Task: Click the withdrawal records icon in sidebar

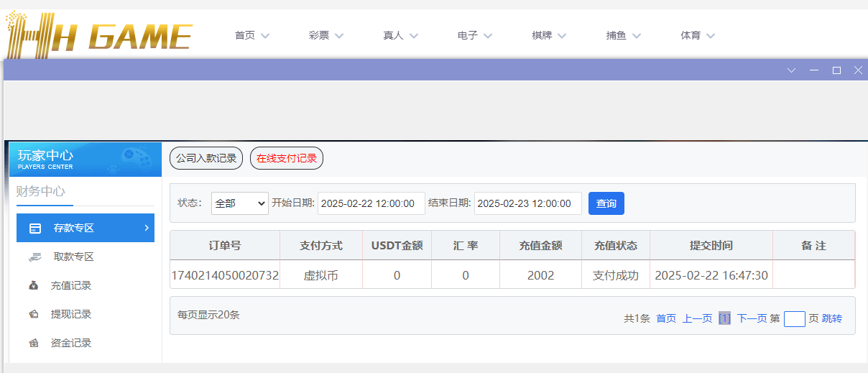Action: click(34, 315)
